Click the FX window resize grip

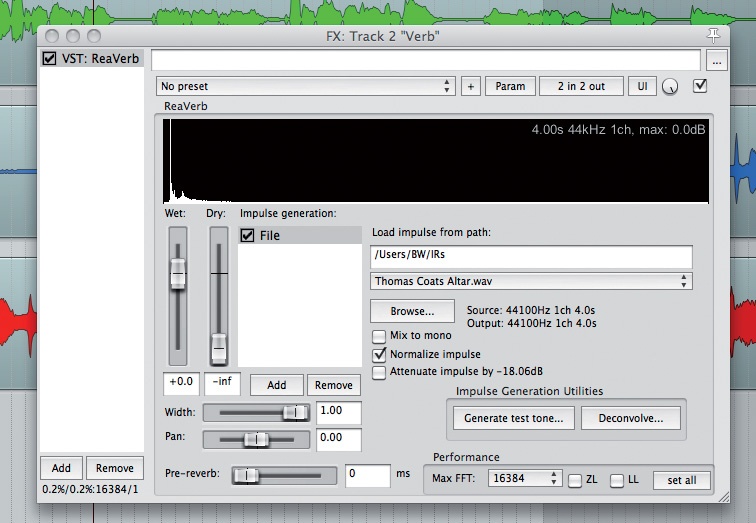click(x=723, y=497)
